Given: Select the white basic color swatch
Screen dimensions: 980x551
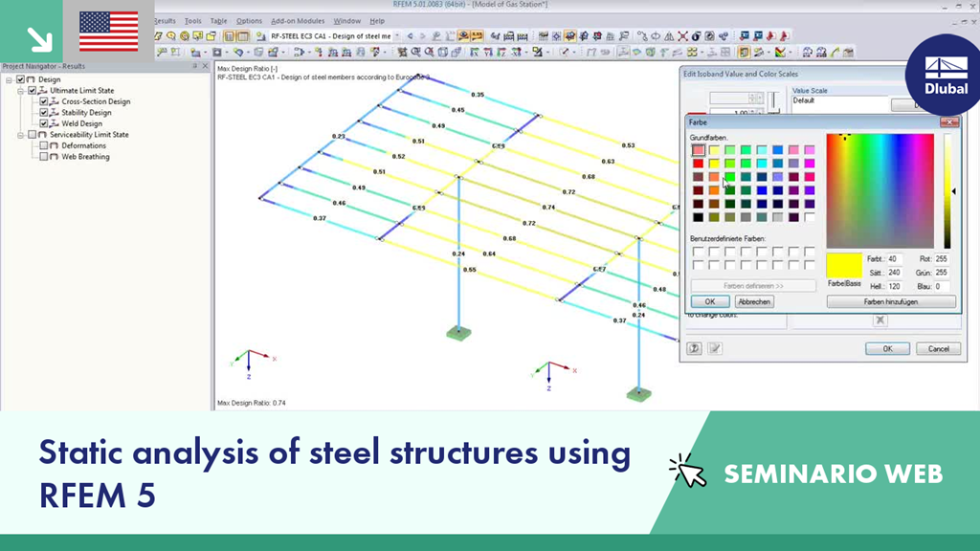Looking at the screenshot, I should click(810, 217).
